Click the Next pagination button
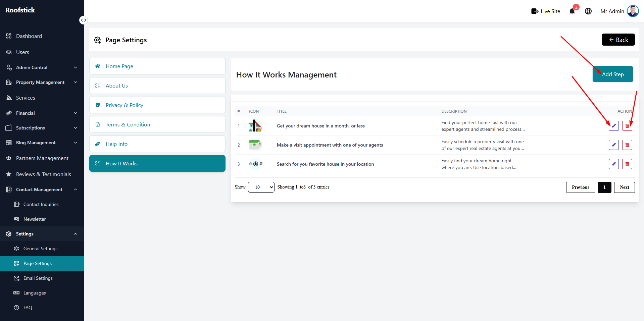 624,187
